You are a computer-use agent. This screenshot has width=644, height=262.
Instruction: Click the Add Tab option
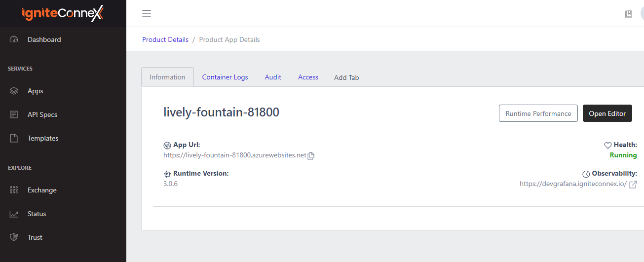pyautogui.click(x=346, y=77)
